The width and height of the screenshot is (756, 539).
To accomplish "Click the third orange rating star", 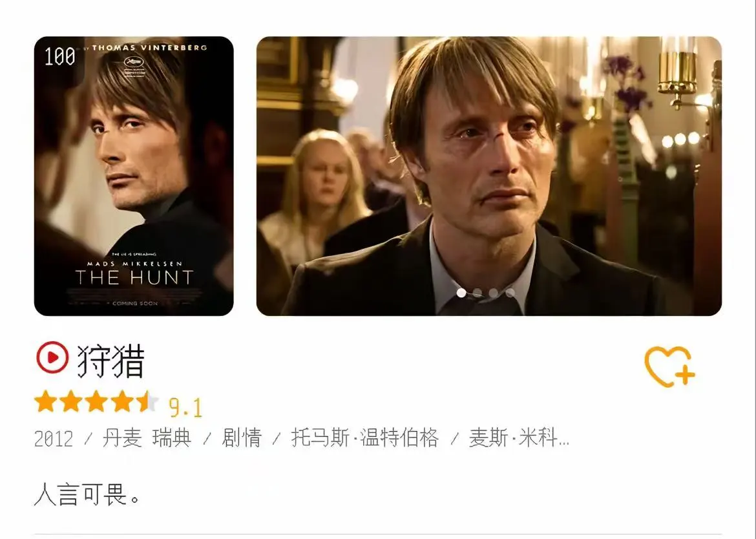I will (96, 401).
